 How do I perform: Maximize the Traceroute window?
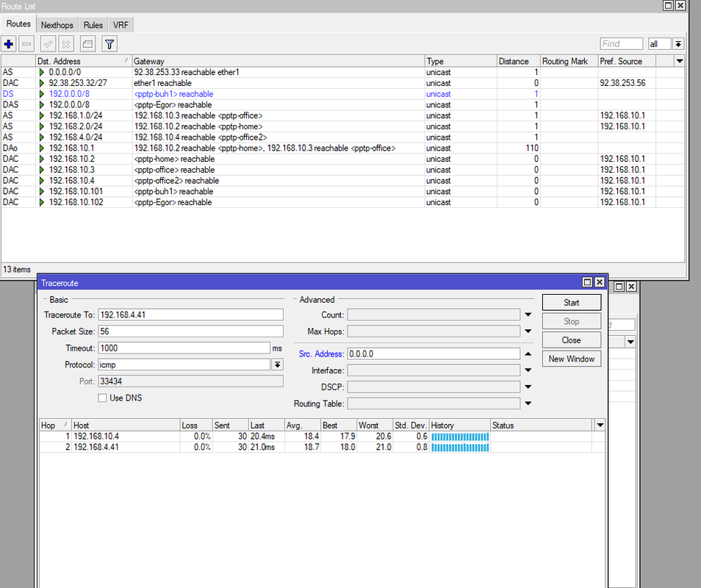[x=587, y=282]
